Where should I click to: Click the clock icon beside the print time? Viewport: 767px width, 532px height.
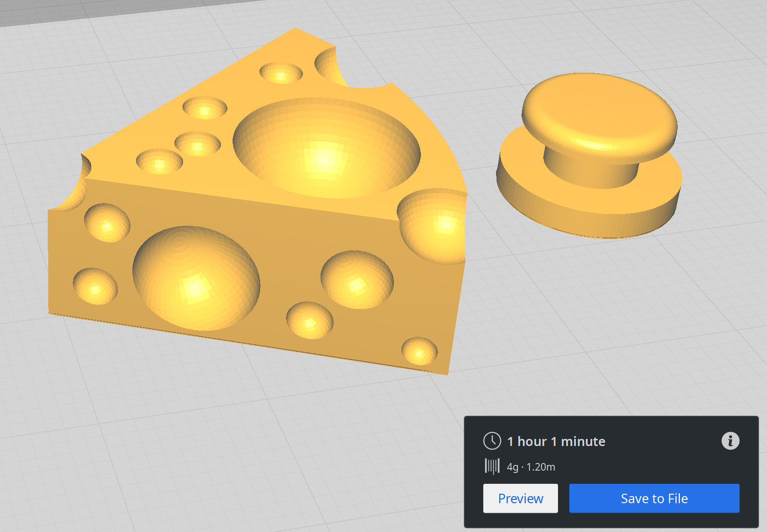492,440
